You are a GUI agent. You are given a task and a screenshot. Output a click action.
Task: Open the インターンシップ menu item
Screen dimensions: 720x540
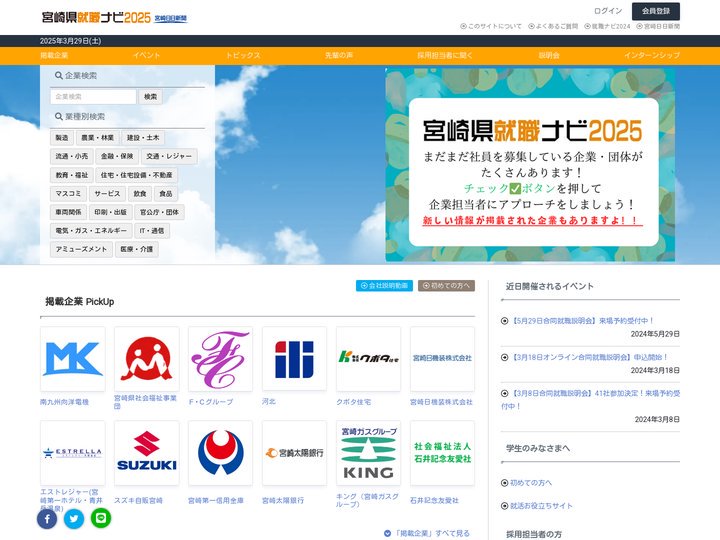(652, 56)
